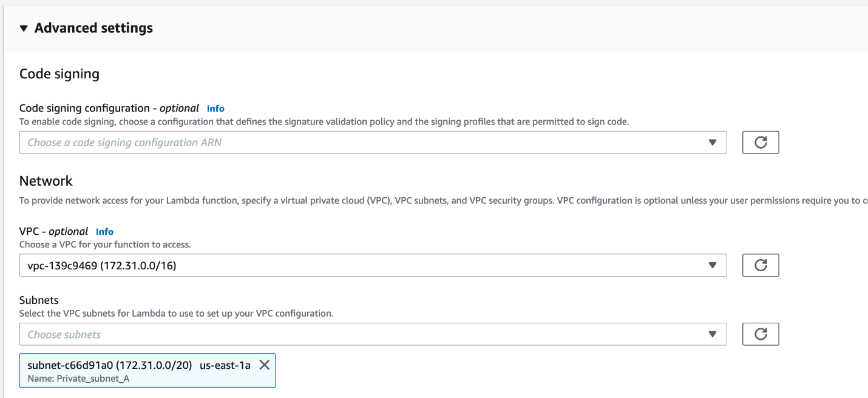Click the VPC dropdown arrow icon

(713, 265)
